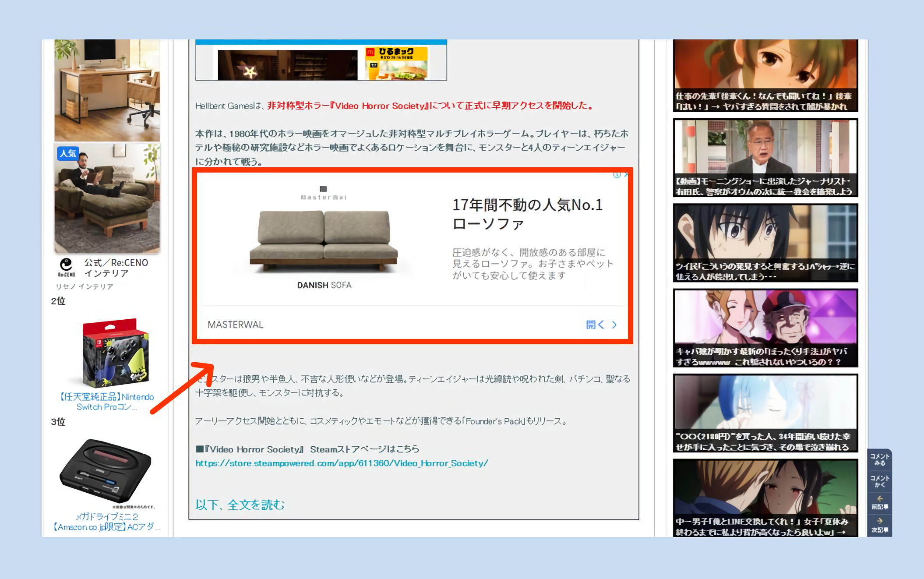Click the Switch Pro Controller product image
The width and height of the screenshot is (924, 579).
(x=116, y=353)
